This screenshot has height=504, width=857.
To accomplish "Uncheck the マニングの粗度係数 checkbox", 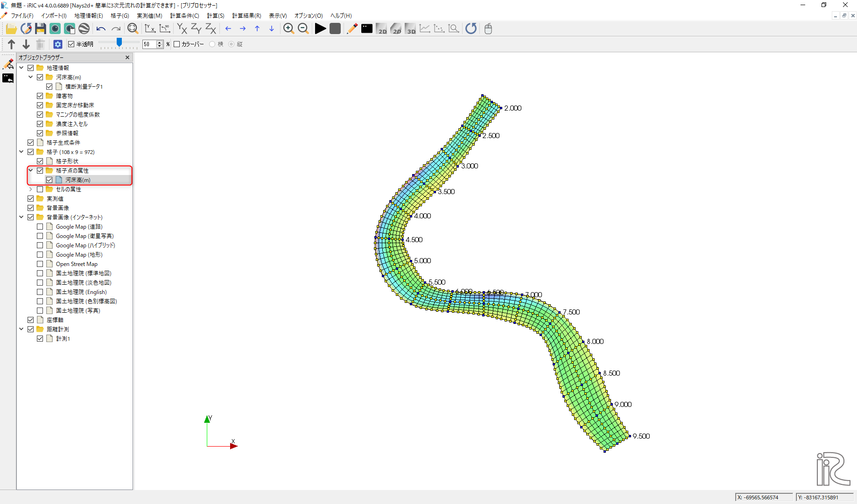I will coord(40,114).
